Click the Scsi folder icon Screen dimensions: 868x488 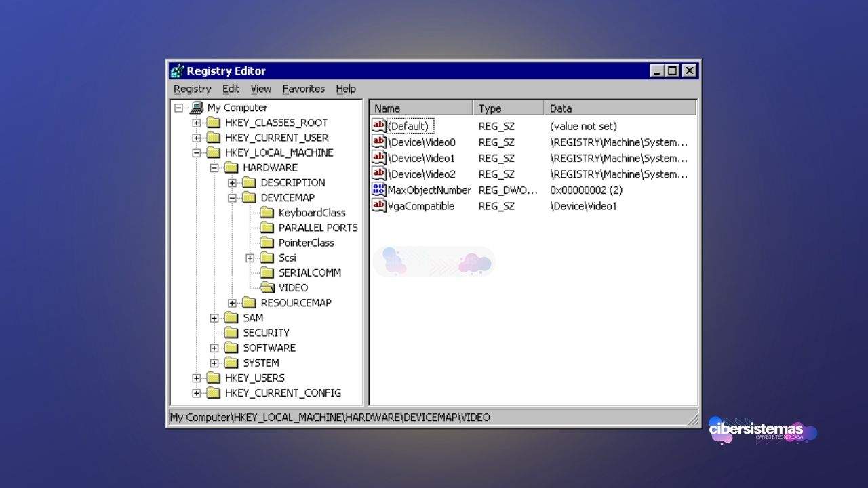pos(267,258)
